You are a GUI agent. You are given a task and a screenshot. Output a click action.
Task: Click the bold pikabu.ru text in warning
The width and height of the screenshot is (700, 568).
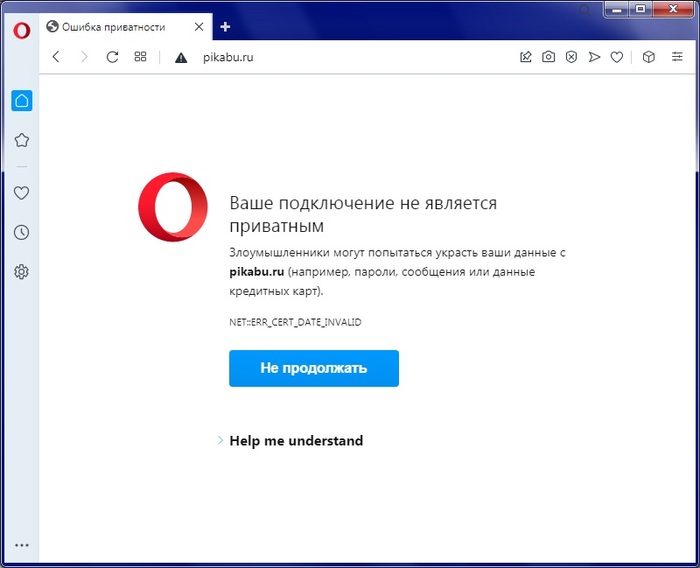click(x=257, y=271)
